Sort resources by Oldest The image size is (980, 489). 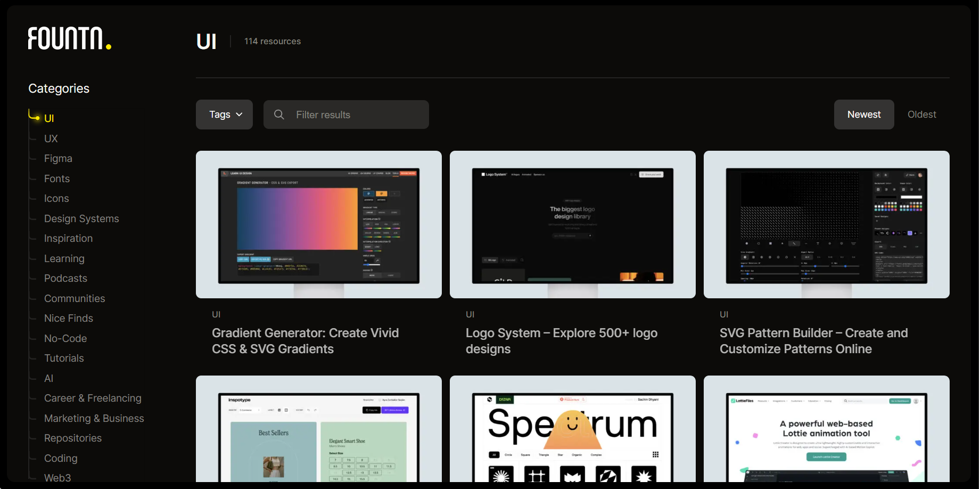(x=921, y=115)
